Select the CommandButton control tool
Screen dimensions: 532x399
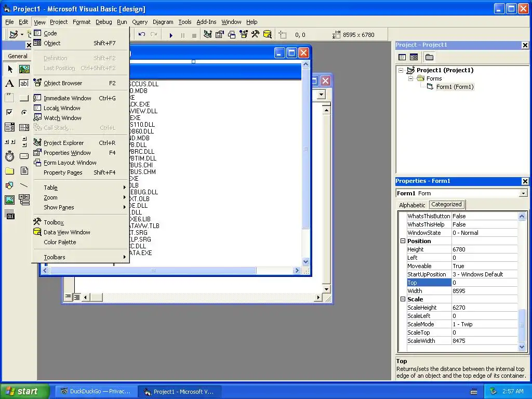pyautogui.click(x=24, y=98)
